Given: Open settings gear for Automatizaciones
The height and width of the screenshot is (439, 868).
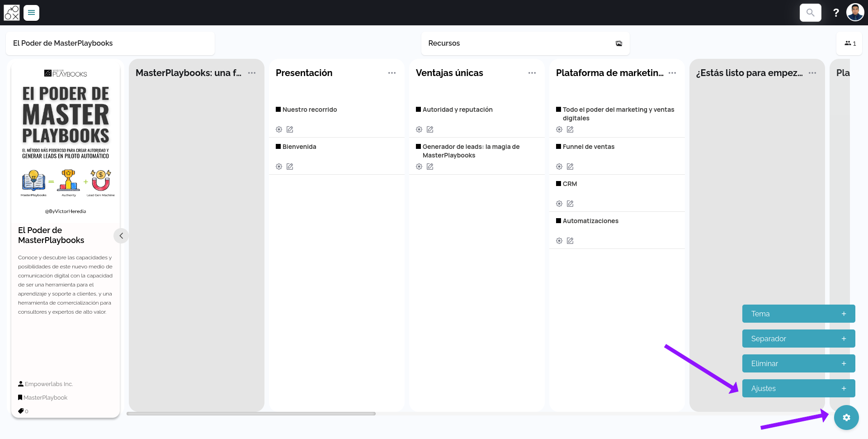Looking at the screenshot, I should coord(559,241).
